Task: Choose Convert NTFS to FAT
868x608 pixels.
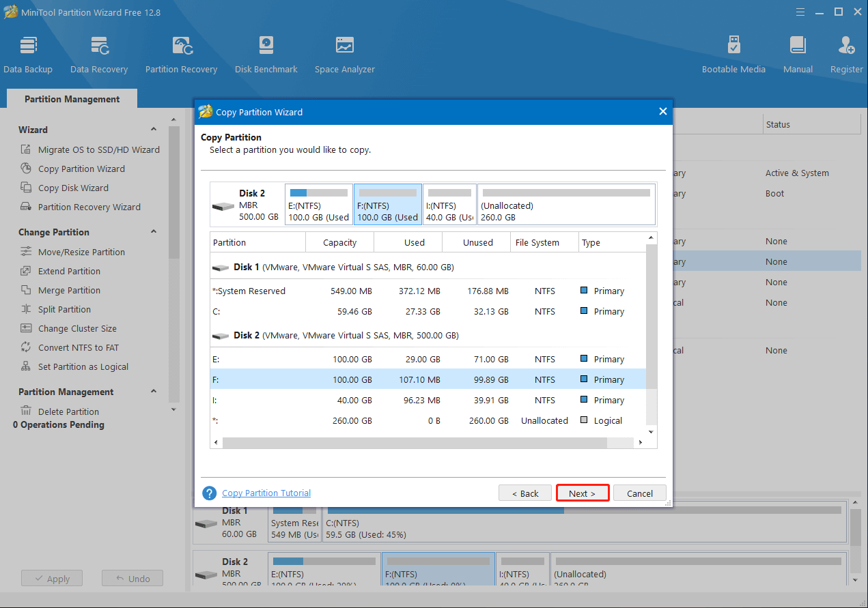Action: click(x=78, y=347)
